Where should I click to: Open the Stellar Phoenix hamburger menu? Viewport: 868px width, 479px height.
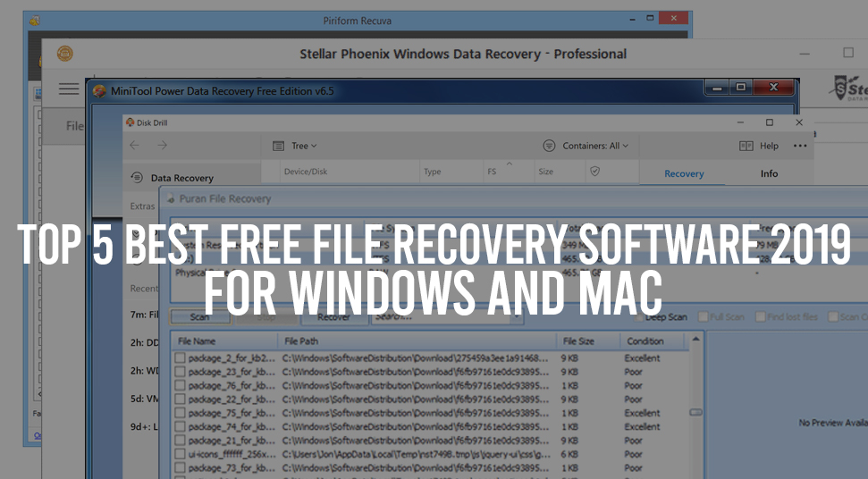pyautogui.click(x=69, y=88)
